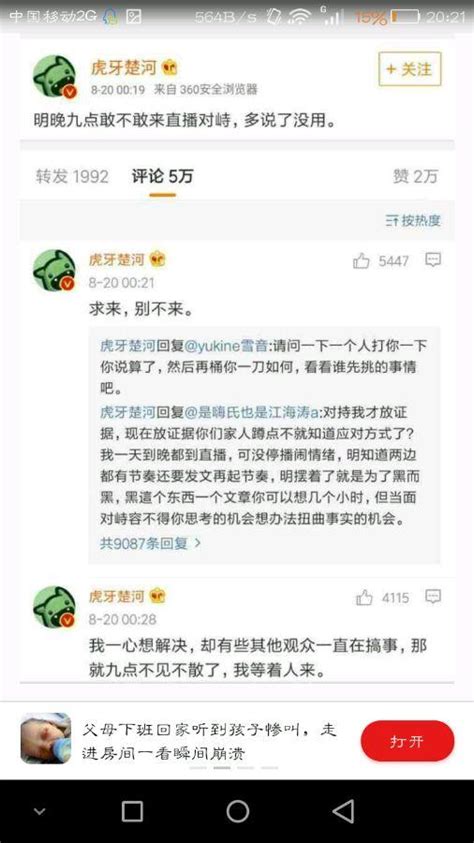Switch to the 转发 1992 tab

coord(72,176)
